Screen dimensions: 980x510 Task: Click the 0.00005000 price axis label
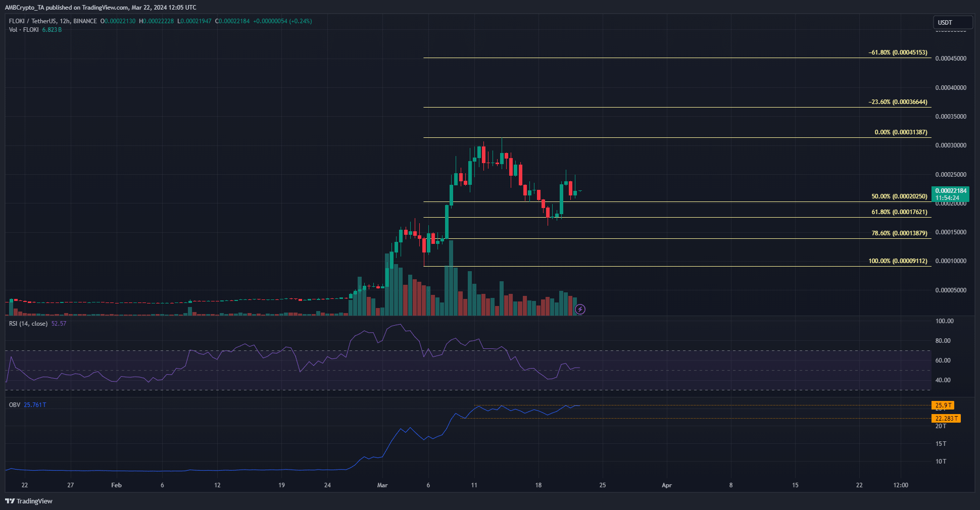951,290
